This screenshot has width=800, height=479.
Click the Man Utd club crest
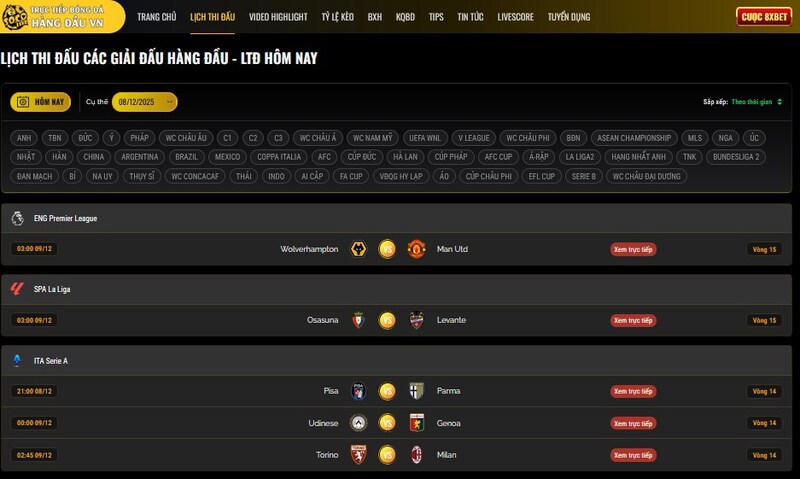416,249
